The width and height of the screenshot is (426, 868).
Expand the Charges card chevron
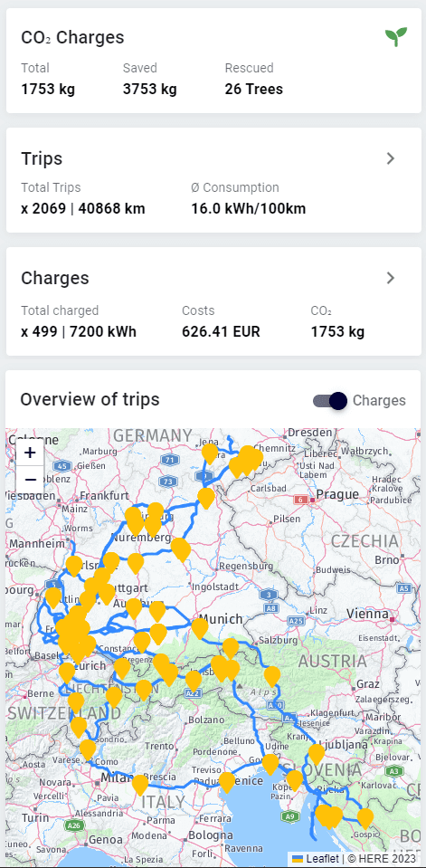(x=391, y=278)
